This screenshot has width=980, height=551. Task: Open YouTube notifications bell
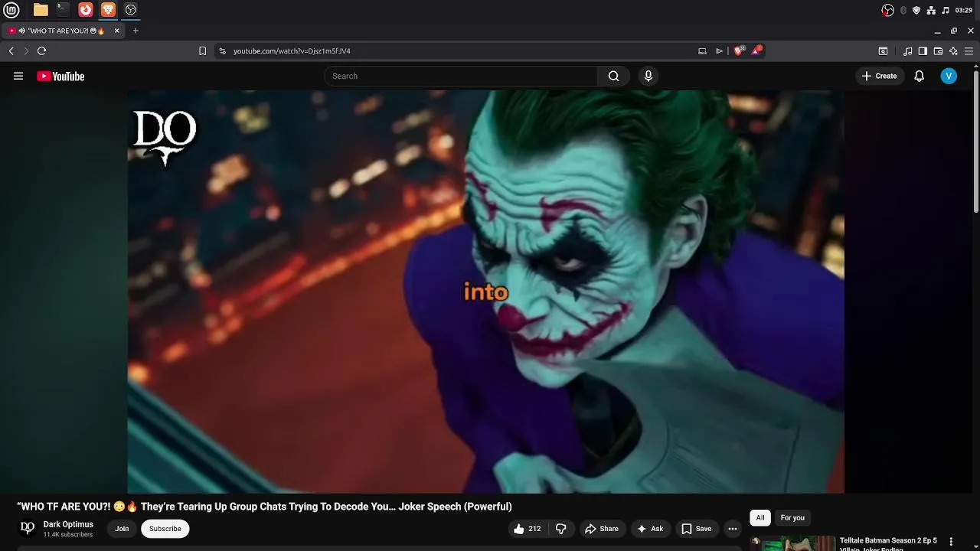(920, 76)
